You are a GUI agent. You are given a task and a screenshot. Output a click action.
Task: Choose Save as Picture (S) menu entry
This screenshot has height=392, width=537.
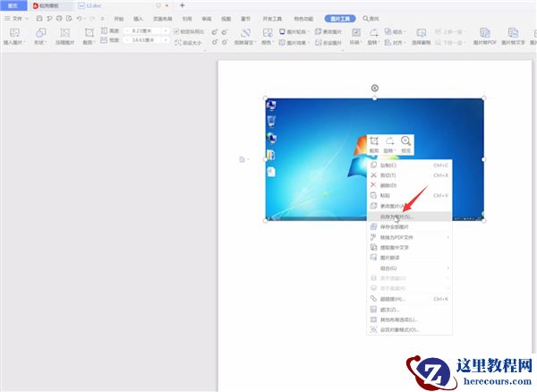click(410, 217)
